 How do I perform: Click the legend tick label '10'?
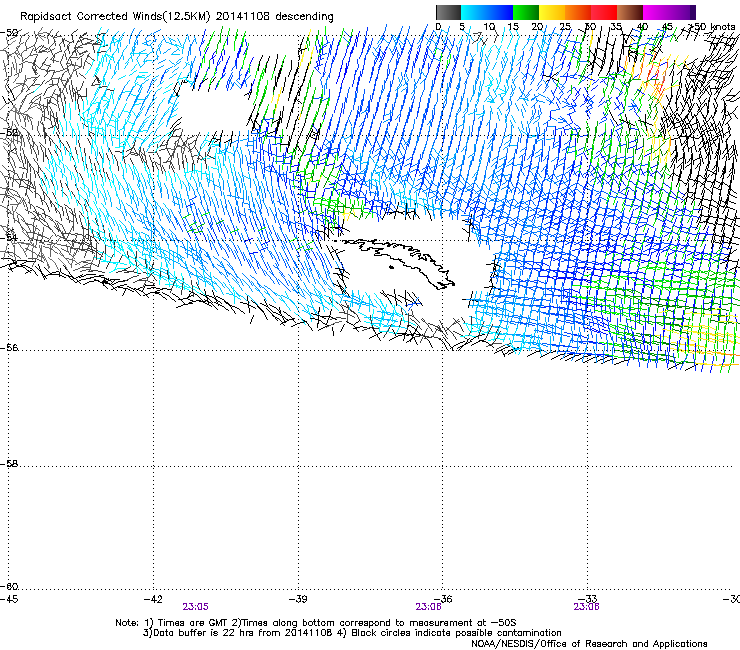pos(489,27)
